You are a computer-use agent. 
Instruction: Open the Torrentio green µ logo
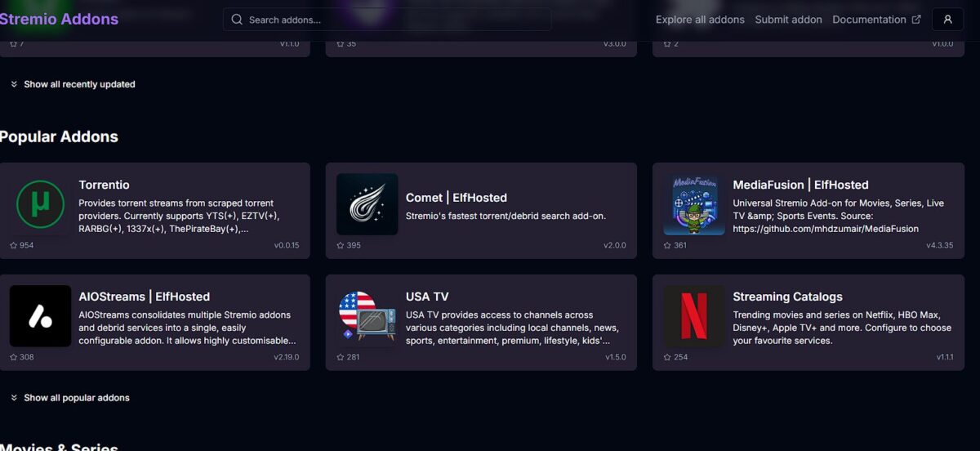tap(40, 203)
